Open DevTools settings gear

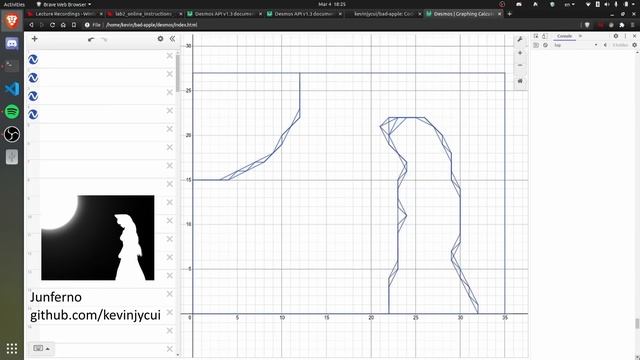pos(616,36)
